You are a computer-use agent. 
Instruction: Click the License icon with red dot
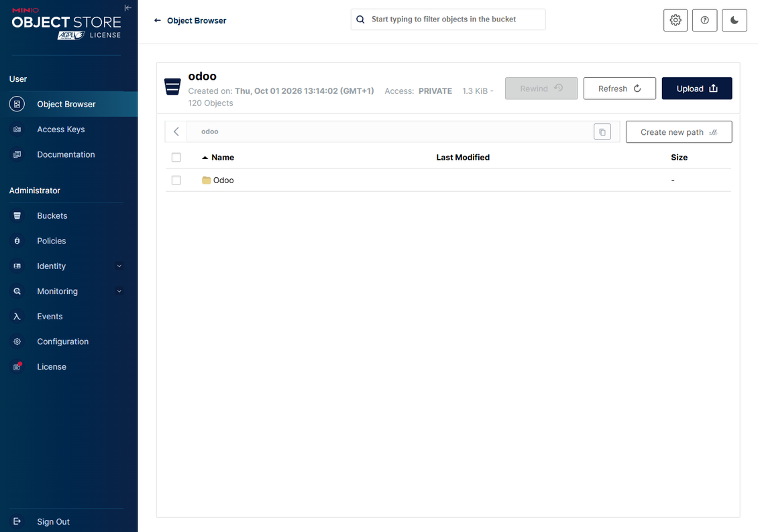17,366
